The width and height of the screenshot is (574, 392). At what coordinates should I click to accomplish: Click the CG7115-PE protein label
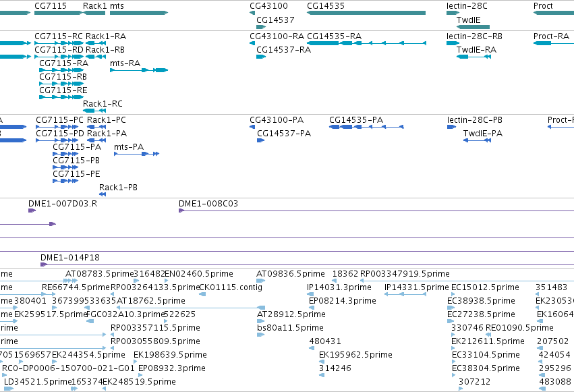[76, 174]
